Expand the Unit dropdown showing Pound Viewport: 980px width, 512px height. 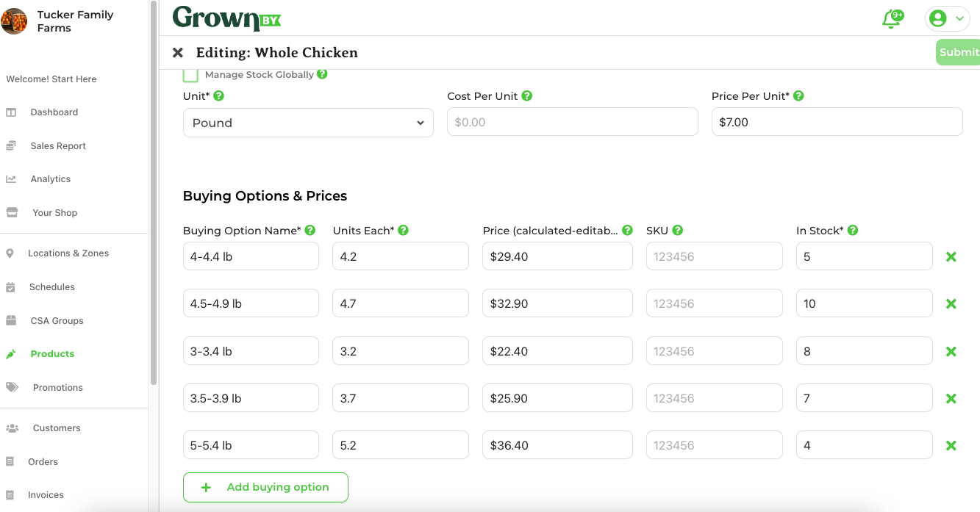(308, 123)
